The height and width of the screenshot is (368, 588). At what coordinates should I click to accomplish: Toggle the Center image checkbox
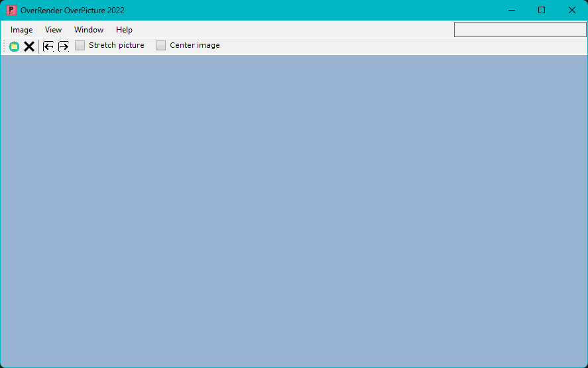tap(160, 45)
